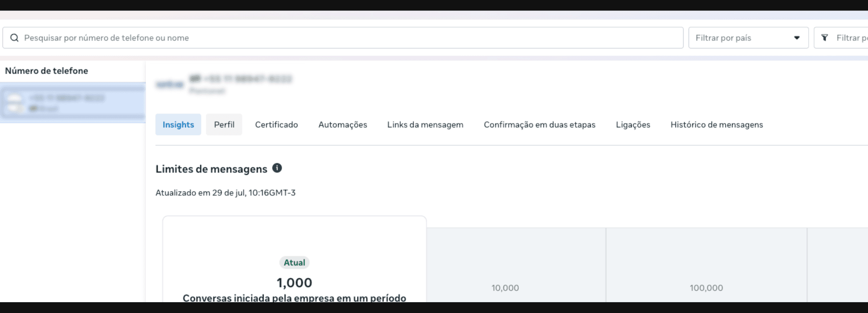Click the search magnifier icon
868x313 pixels.
(x=14, y=38)
